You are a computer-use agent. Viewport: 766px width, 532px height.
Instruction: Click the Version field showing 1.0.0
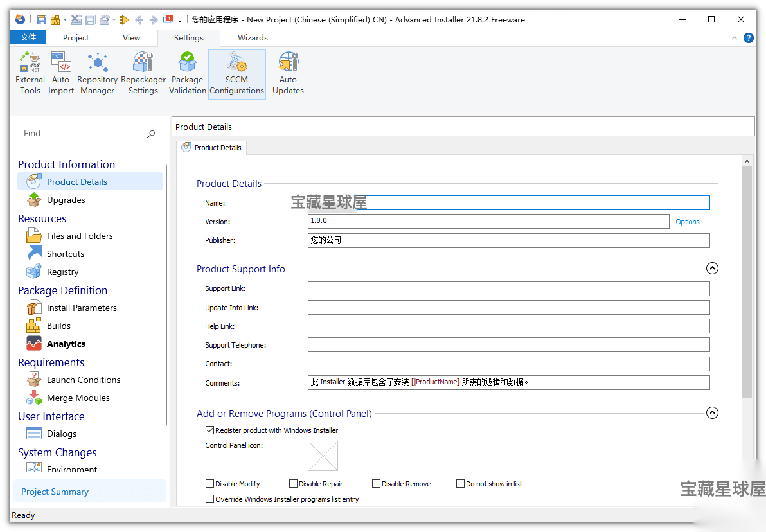click(488, 221)
